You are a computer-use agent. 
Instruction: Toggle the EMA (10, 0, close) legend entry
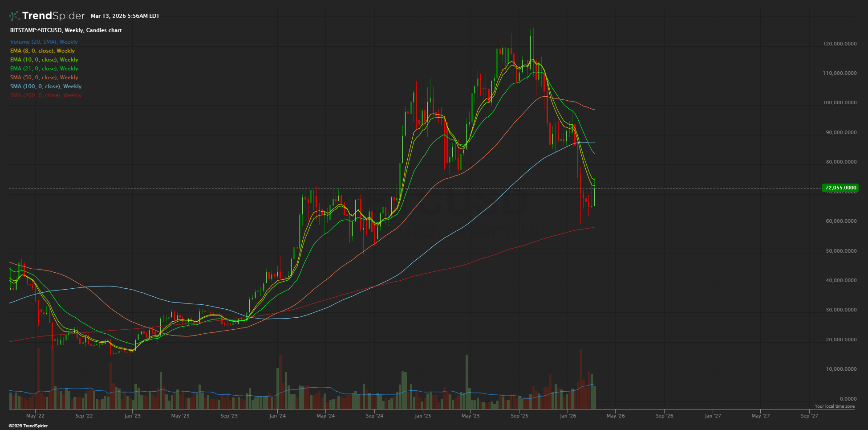pos(44,60)
